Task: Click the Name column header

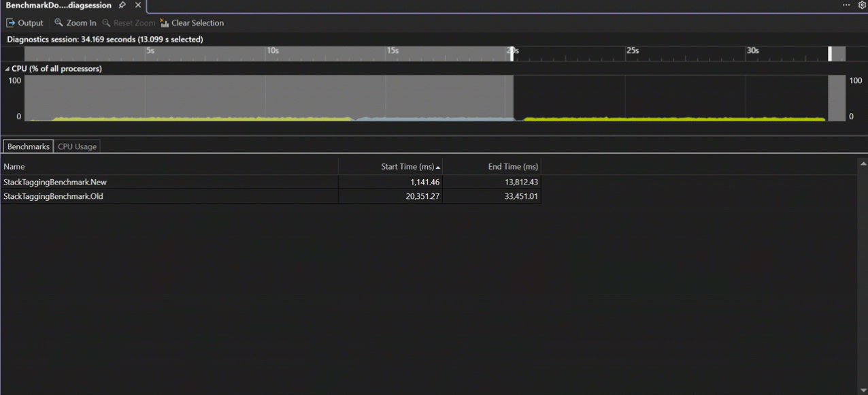Action: (14, 167)
